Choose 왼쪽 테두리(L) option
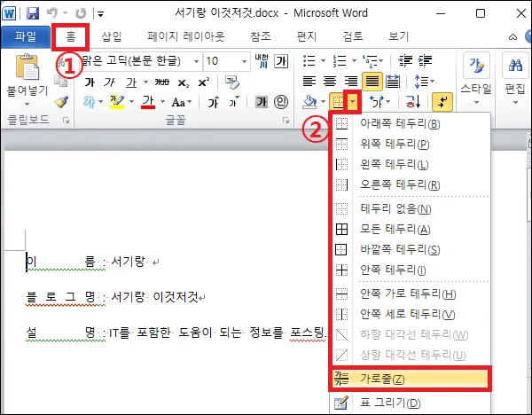532x415 pixels. (411, 165)
